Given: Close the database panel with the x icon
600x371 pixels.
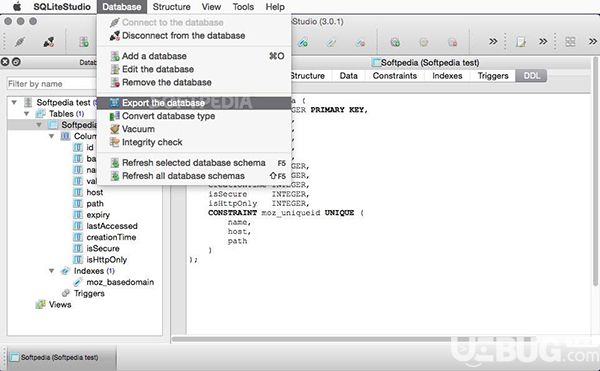Looking at the screenshot, I should (x=5, y=62).
